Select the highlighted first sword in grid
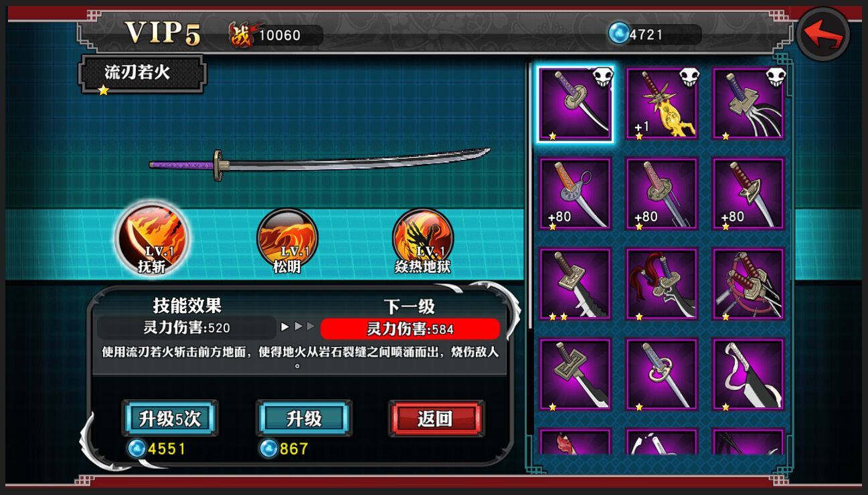The height and width of the screenshot is (495, 868). point(575,104)
